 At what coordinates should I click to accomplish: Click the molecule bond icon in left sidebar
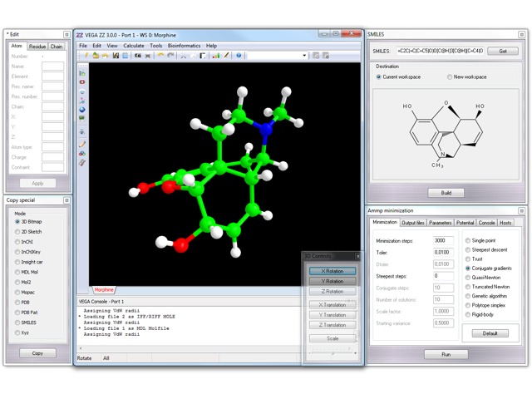82,101
